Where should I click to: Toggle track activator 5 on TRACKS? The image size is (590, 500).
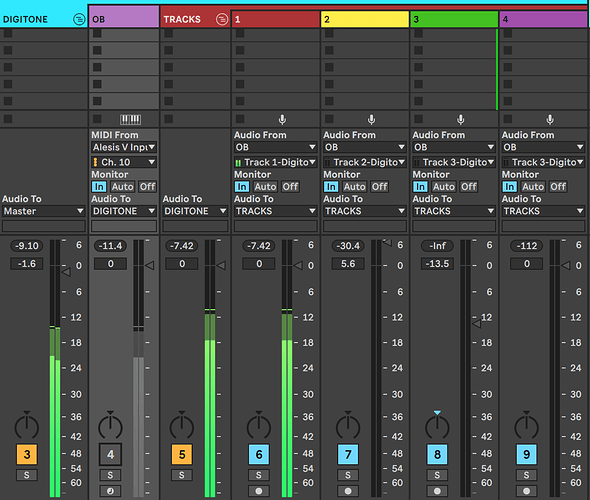pyautogui.click(x=182, y=454)
